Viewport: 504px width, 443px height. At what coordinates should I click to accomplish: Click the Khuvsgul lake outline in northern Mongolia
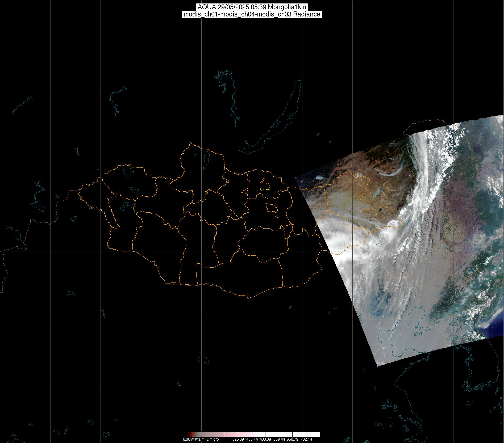[x=206, y=159]
